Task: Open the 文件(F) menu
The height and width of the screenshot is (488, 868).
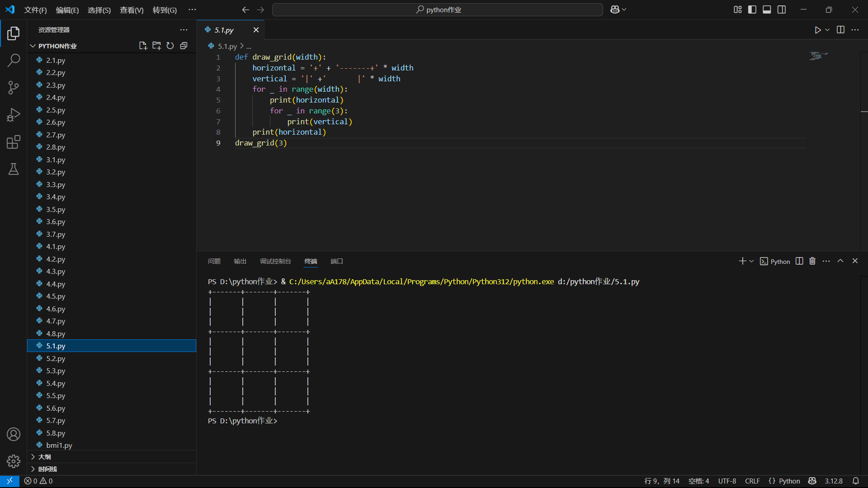Action: click(x=35, y=10)
